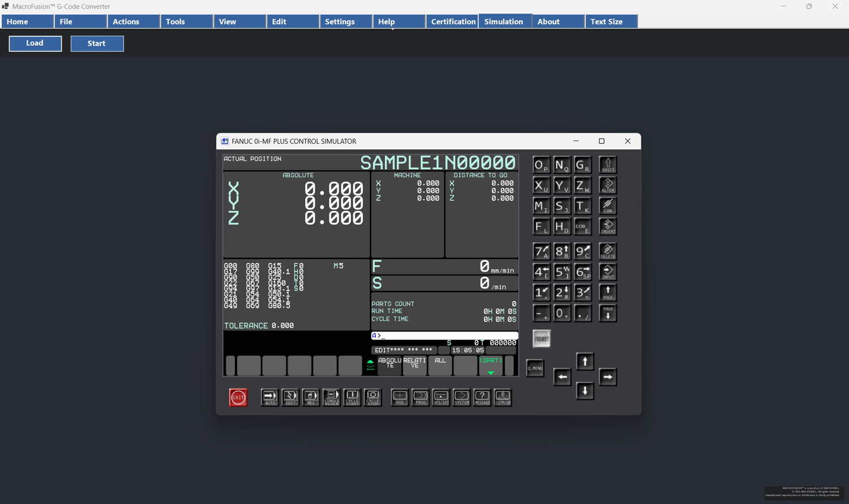Select EDIT mode key
849x504 pixels.
(290, 397)
